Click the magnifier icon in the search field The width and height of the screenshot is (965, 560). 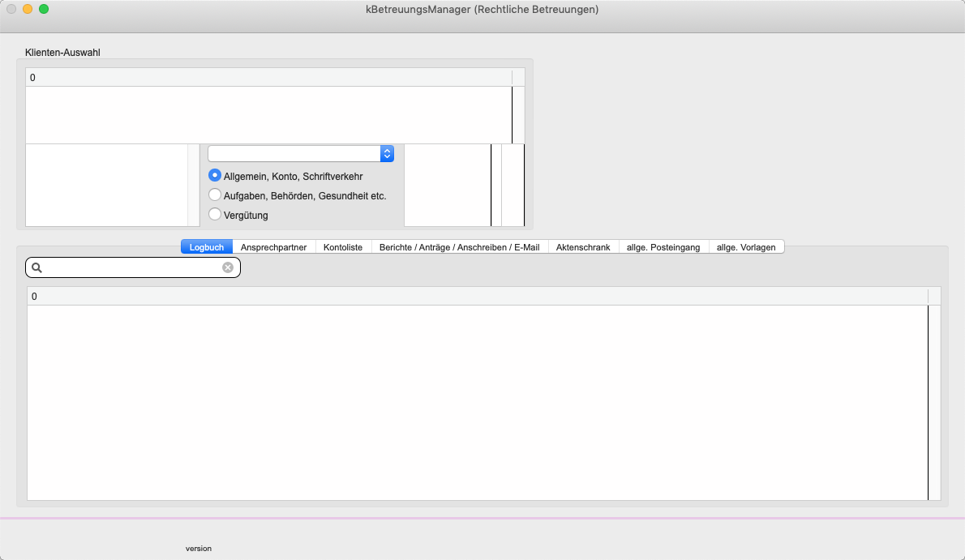click(37, 267)
